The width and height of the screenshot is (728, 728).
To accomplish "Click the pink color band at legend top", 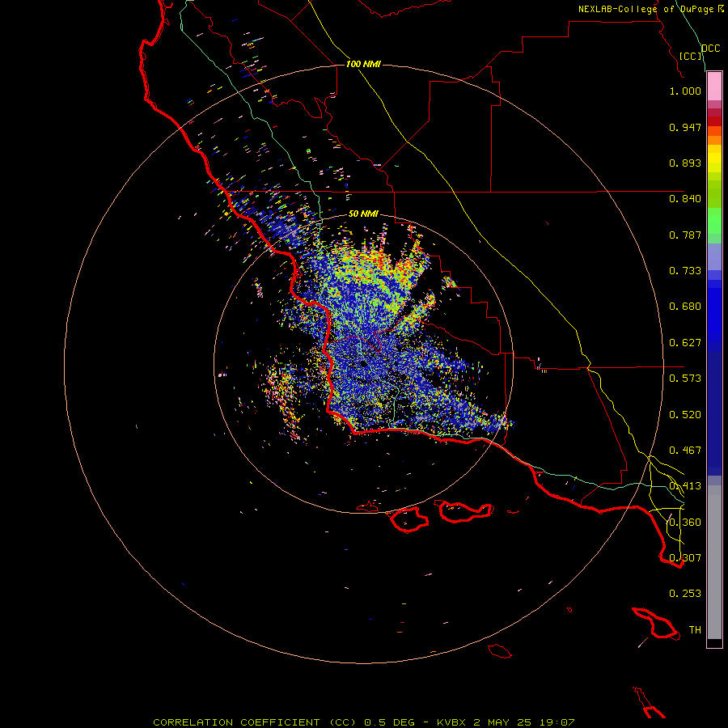I will 714,87.
